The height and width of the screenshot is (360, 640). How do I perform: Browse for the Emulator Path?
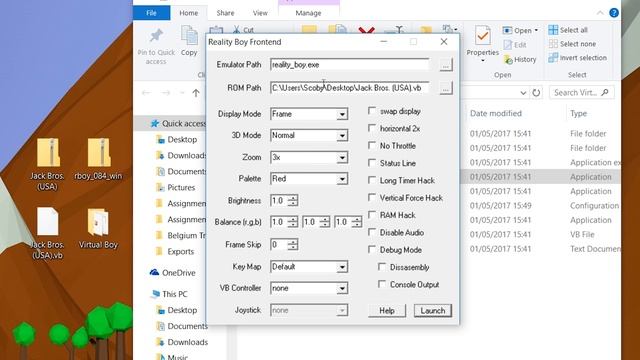click(446, 65)
